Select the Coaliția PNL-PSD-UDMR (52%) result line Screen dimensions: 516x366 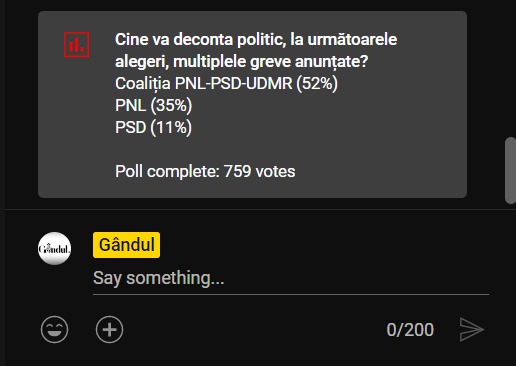pyautogui.click(x=226, y=83)
